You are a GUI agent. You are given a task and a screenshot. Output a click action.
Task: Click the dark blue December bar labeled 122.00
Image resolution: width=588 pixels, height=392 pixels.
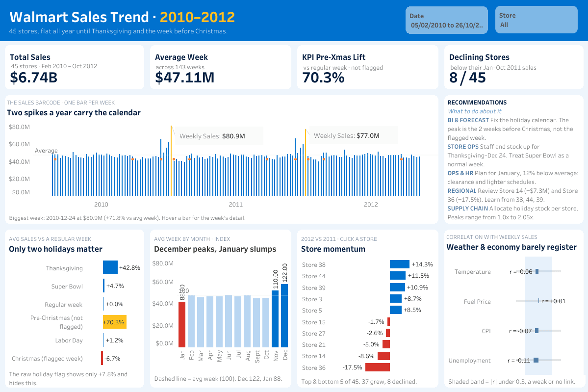click(x=284, y=315)
